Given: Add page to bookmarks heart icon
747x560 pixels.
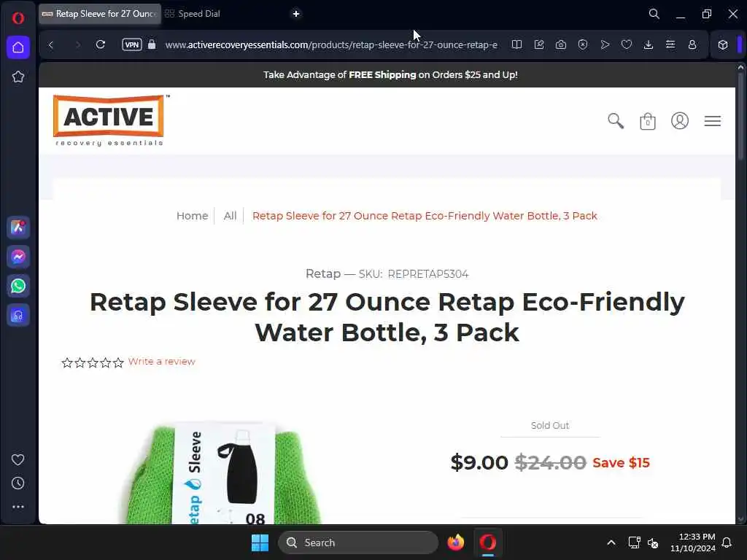Looking at the screenshot, I should (627, 44).
